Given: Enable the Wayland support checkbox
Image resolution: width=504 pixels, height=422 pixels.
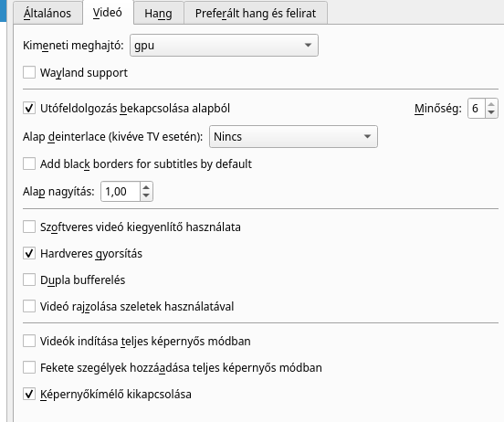Looking at the screenshot, I should [x=29, y=72].
